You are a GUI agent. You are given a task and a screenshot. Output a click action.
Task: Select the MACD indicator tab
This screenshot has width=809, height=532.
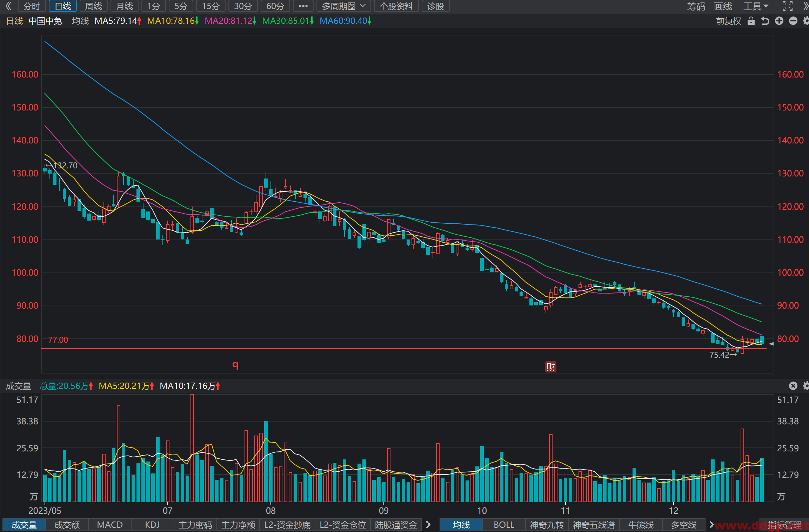[x=110, y=525]
